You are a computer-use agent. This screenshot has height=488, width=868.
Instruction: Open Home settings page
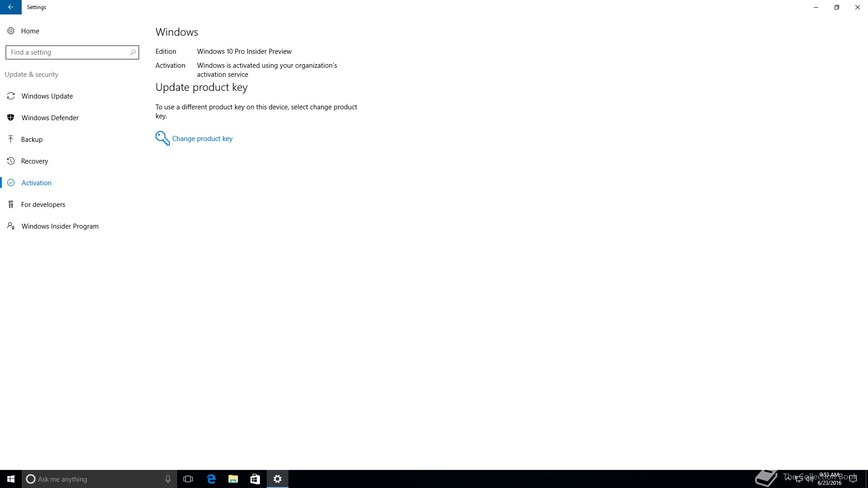(x=30, y=31)
